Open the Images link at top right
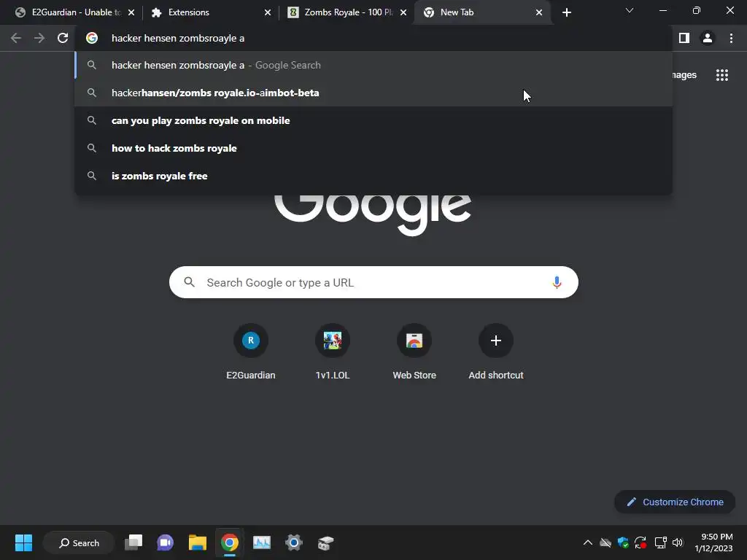The image size is (747, 560). click(x=684, y=75)
